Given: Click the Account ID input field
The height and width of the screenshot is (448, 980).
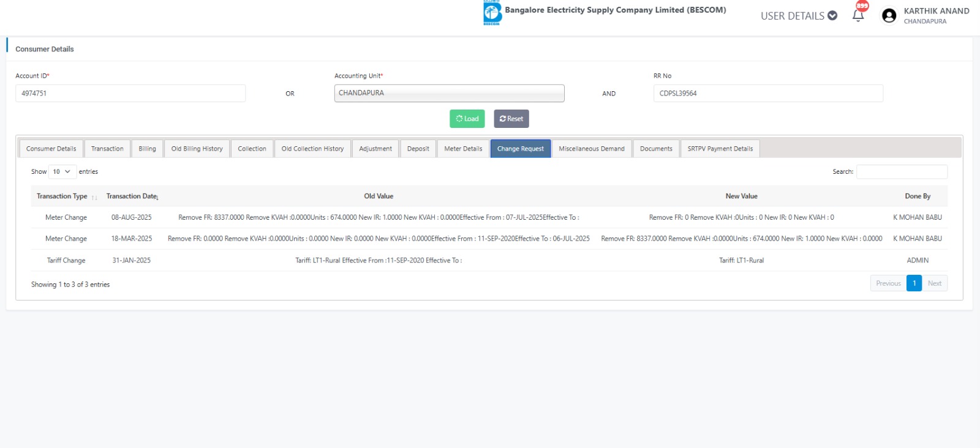Looking at the screenshot, I should (130, 94).
